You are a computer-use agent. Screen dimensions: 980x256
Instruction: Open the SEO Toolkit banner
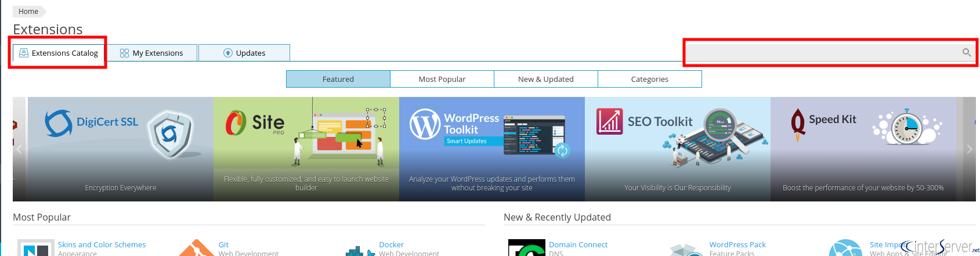[x=678, y=149]
